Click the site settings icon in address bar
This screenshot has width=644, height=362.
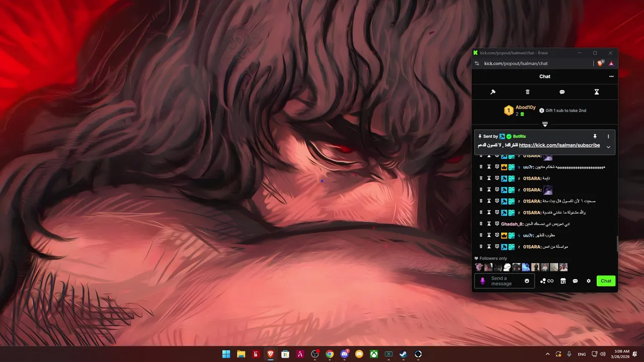[477, 63]
